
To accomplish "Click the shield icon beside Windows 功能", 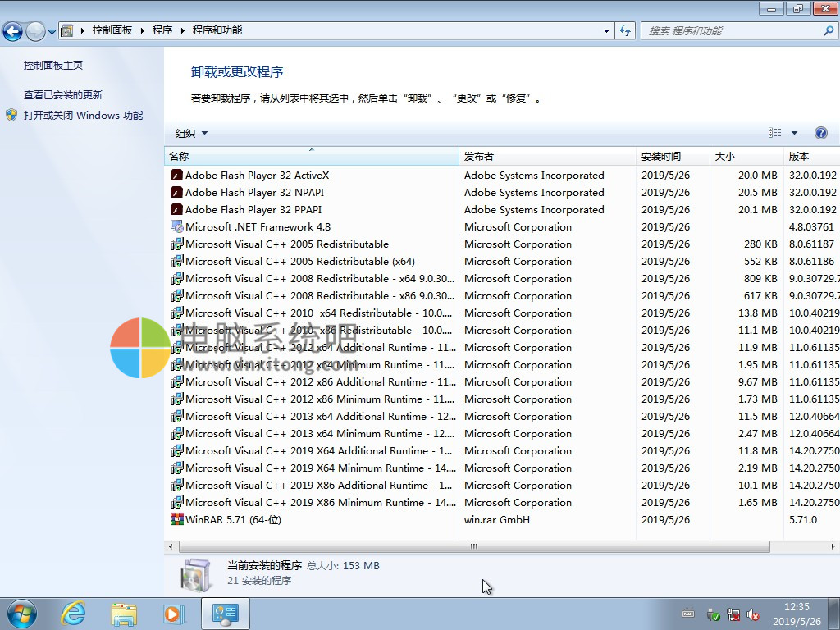I will tap(11, 115).
